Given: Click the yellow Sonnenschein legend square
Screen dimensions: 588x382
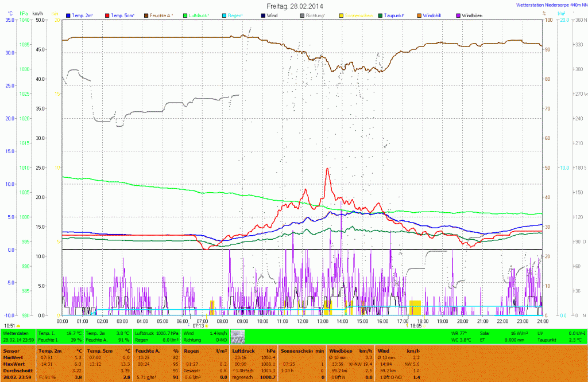Looking at the screenshot, I should (342, 15).
